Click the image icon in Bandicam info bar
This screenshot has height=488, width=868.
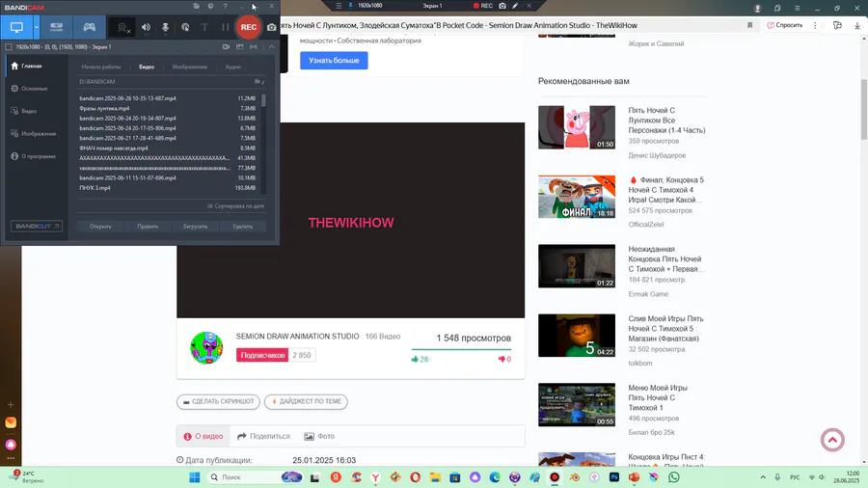(x=240, y=47)
